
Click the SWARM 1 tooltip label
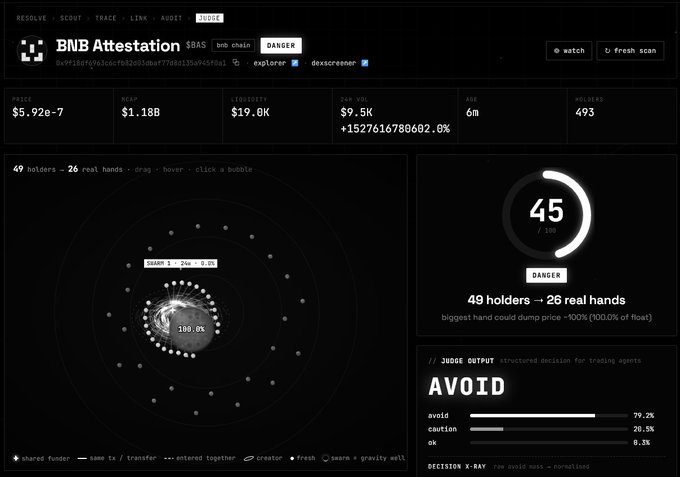tap(180, 263)
